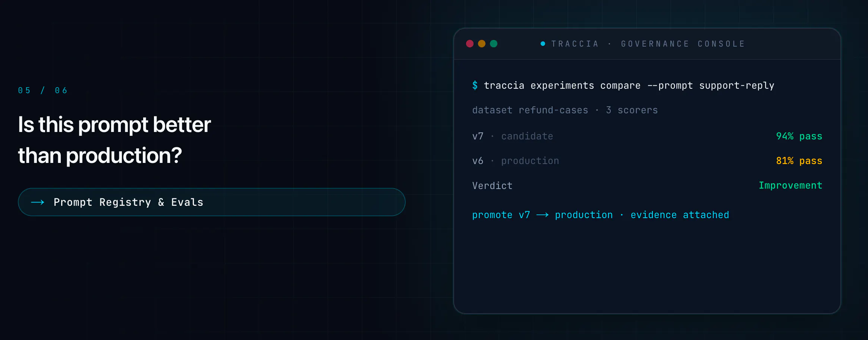Click the arrow between v7 and production

tap(542, 215)
